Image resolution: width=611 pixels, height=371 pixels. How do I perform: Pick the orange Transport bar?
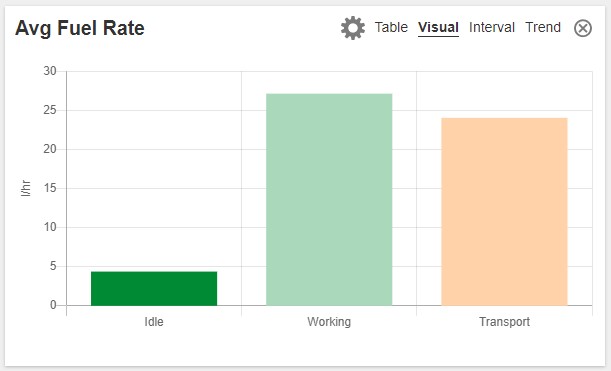pyautogui.click(x=504, y=212)
